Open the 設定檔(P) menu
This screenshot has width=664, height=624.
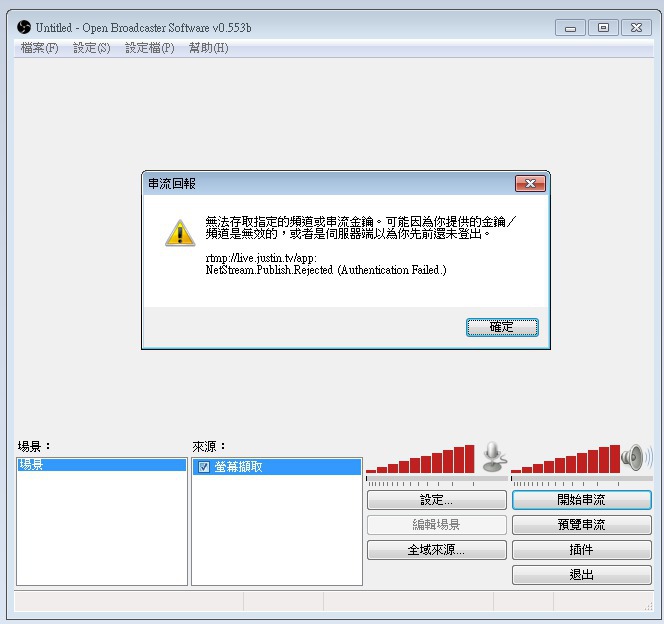point(149,48)
